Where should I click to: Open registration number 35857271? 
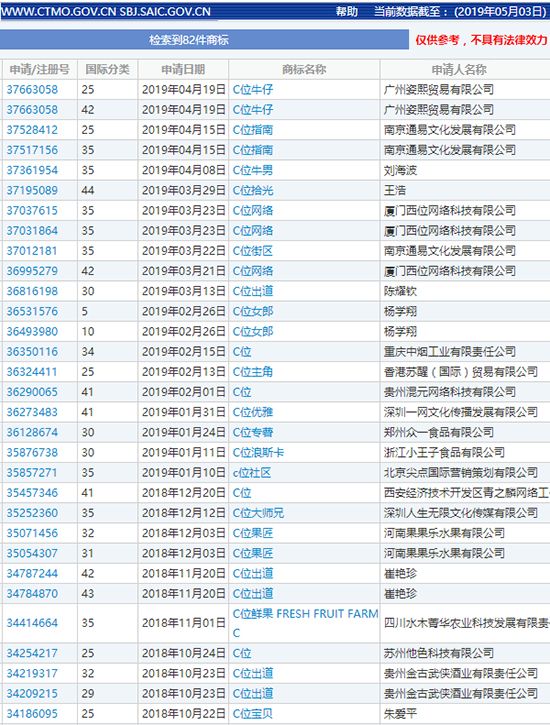point(32,473)
